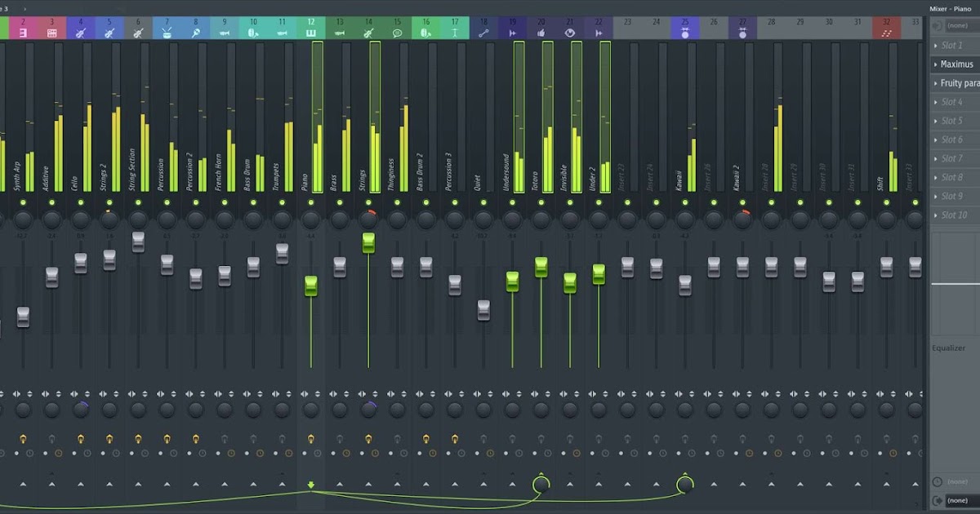
Task: Click the eye icon on the Invisible track
Action: pyautogui.click(x=569, y=31)
